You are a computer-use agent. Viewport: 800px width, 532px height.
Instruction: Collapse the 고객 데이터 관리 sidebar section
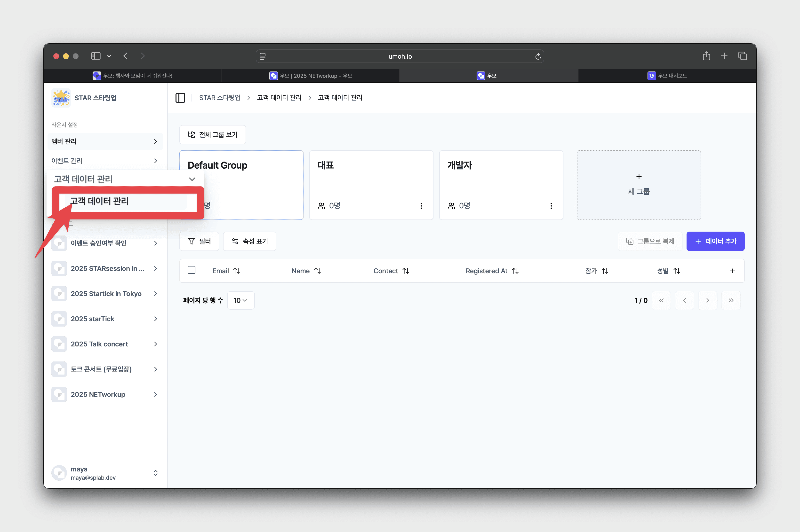[192, 179]
